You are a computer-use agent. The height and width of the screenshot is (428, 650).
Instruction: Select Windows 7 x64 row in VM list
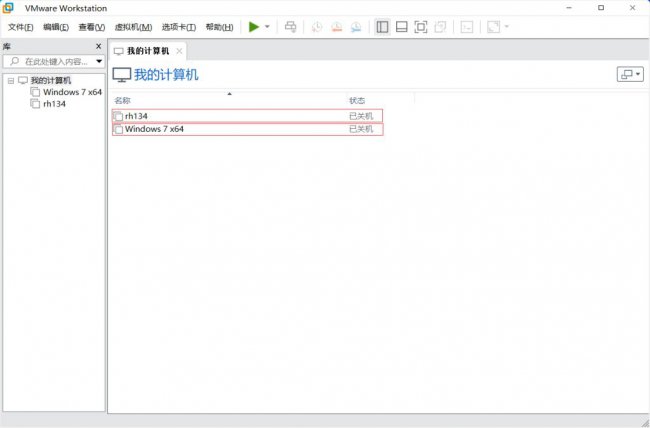tap(247, 129)
